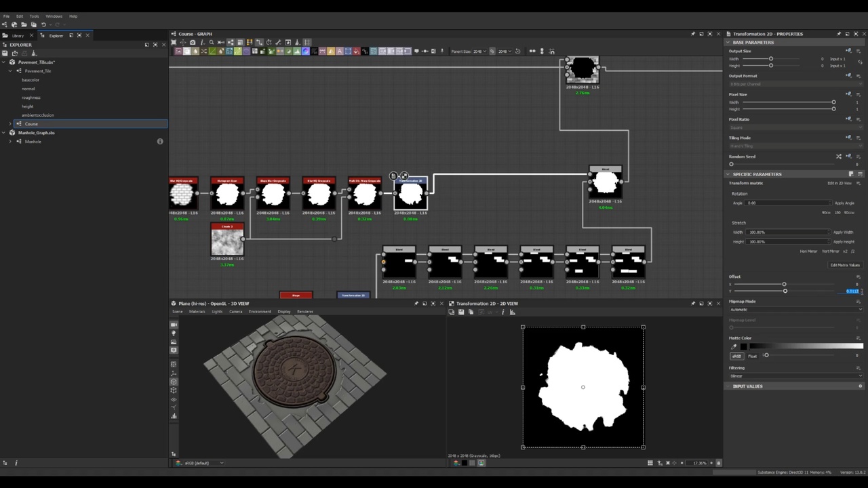Save package using Explorer floppy icon
This screenshot has width=868, height=488.
pyautogui.click(x=5, y=53)
